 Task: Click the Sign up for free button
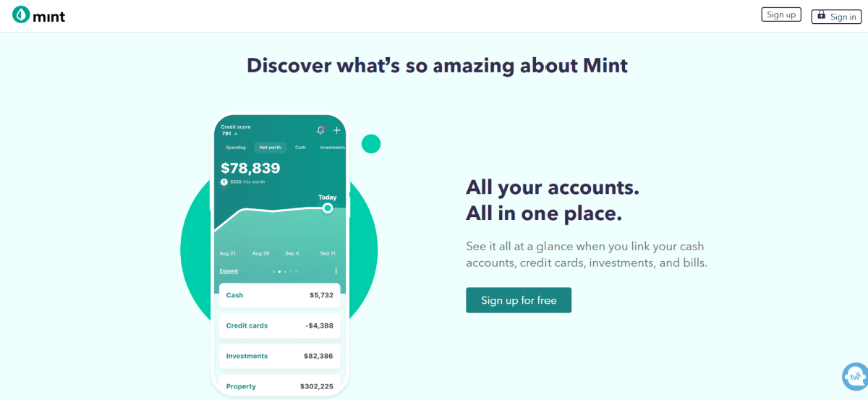tap(519, 300)
